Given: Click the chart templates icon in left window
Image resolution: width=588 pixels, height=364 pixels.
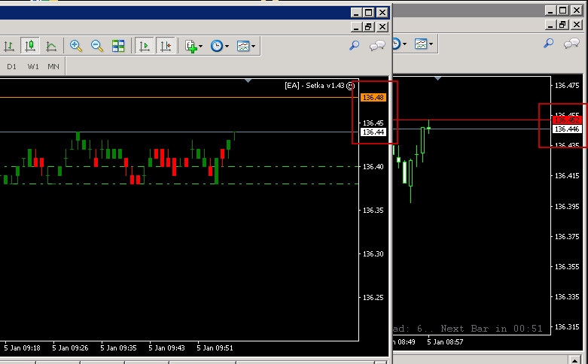Looking at the screenshot, I should pos(243,46).
